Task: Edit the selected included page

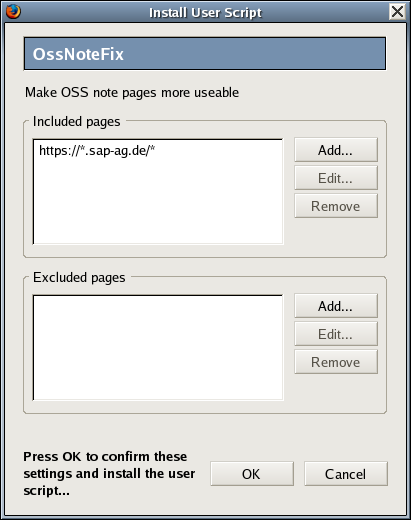Action: [336, 178]
